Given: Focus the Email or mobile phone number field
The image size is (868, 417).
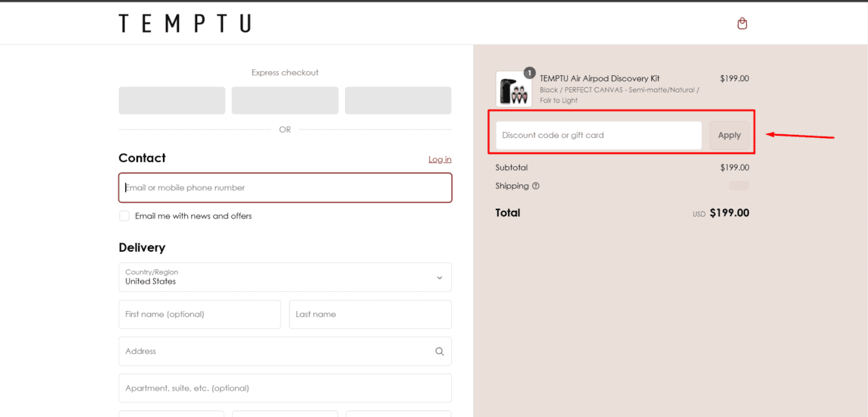Looking at the screenshot, I should [x=285, y=188].
